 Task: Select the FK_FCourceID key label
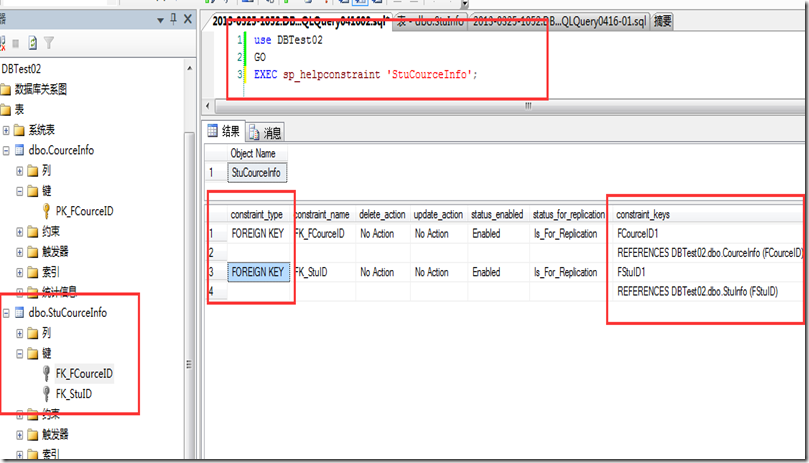84,373
